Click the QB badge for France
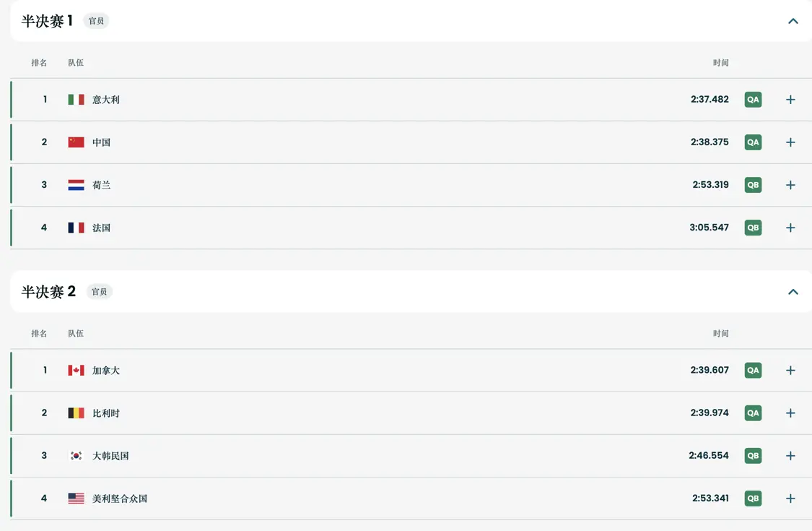This screenshot has width=812, height=531. 753,228
